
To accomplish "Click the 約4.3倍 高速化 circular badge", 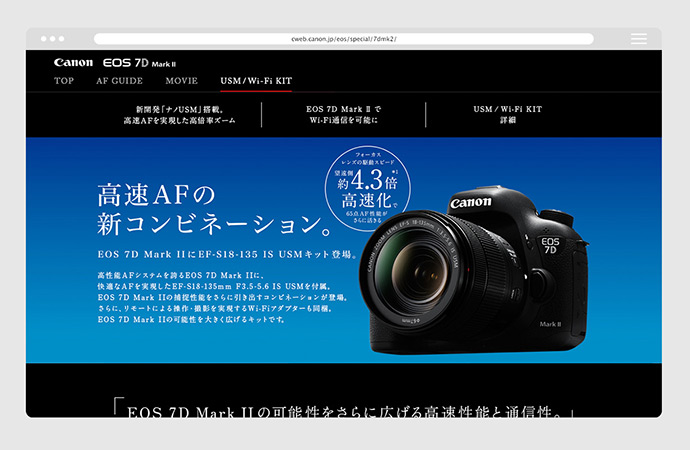I will coord(367,188).
